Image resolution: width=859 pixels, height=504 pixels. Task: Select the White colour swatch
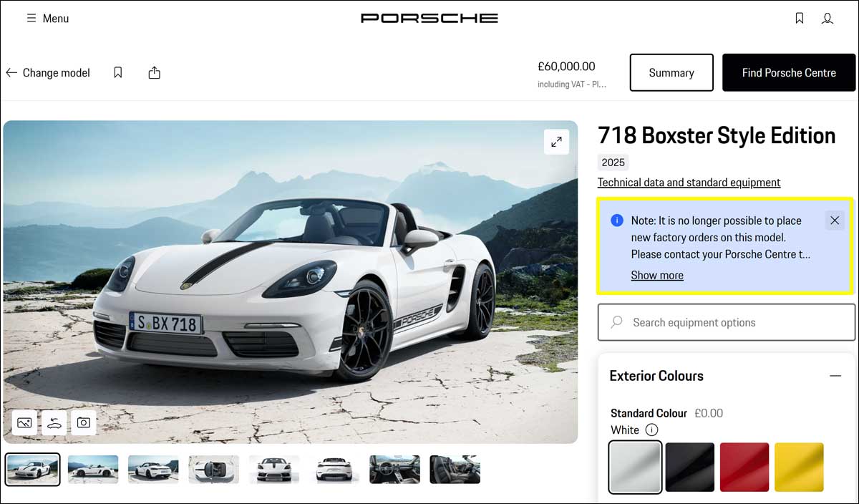tap(636, 467)
